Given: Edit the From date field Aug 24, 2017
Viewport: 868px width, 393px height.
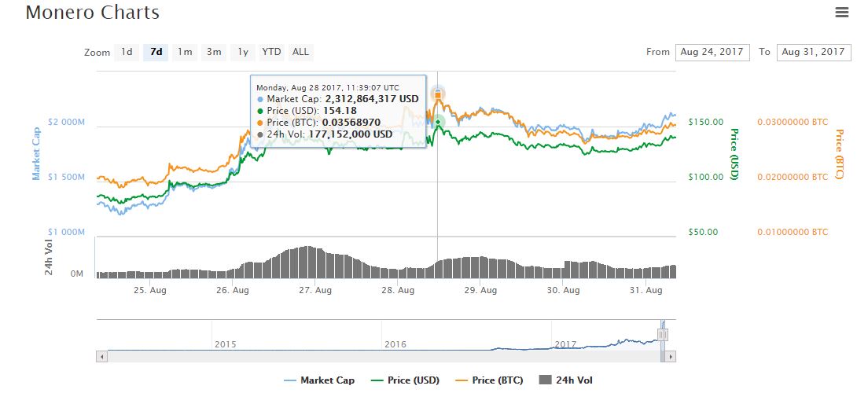Looking at the screenshot, I should tap(712, 52).
